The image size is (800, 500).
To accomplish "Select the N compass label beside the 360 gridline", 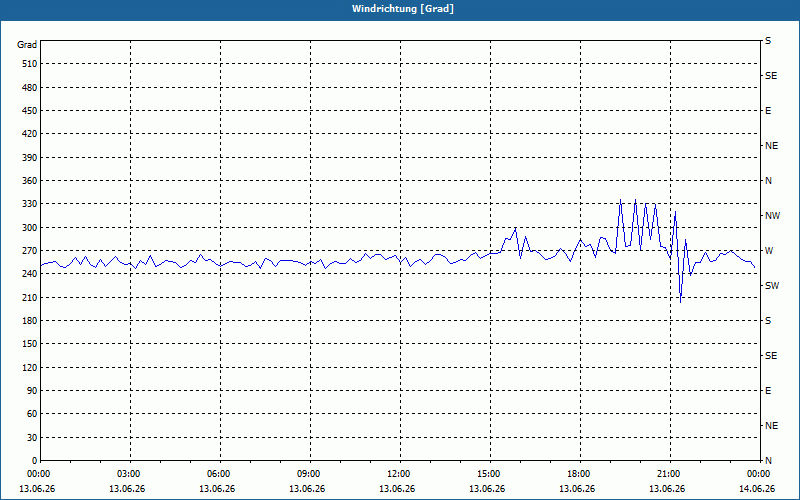I will pyautogui.click(x=768, y=181).
